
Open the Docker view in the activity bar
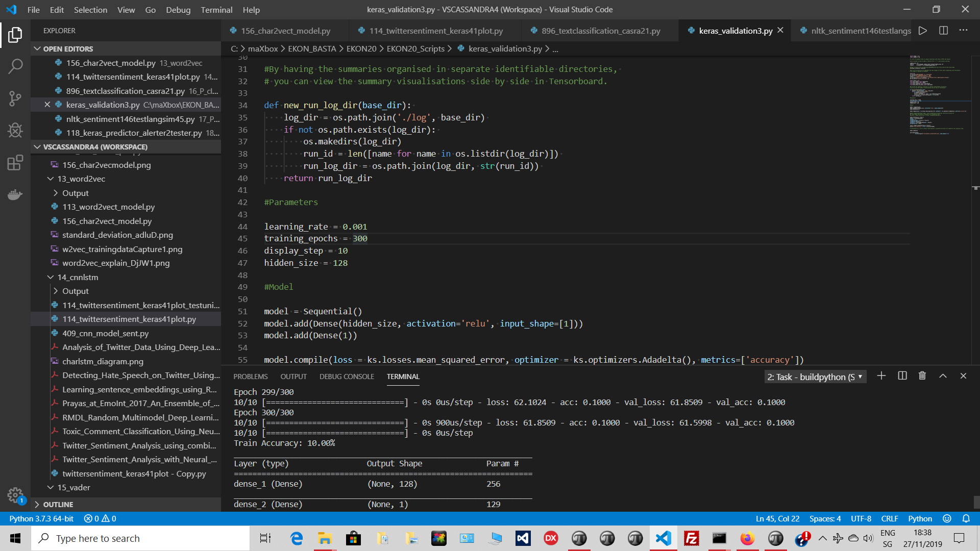point(15,194)
